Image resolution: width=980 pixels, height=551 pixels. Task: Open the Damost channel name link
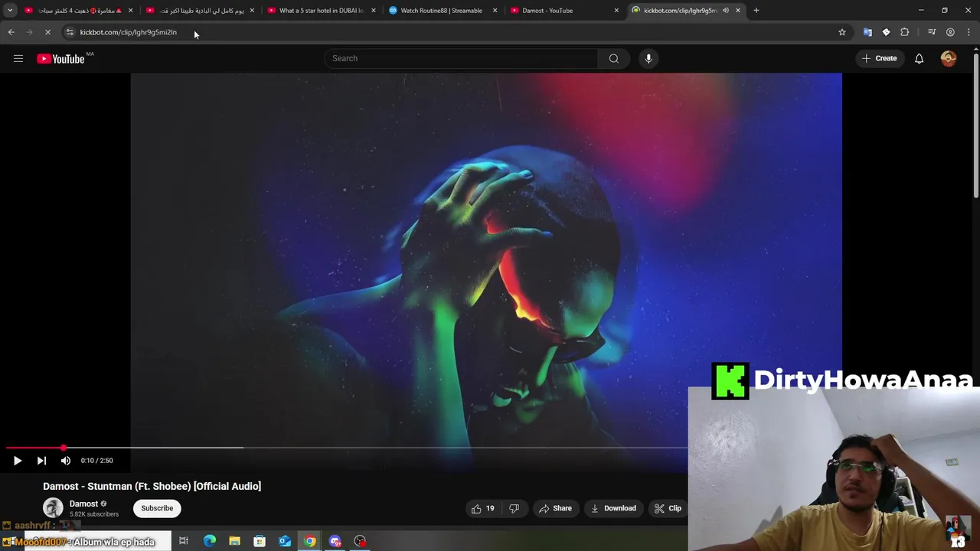(83, 504)
